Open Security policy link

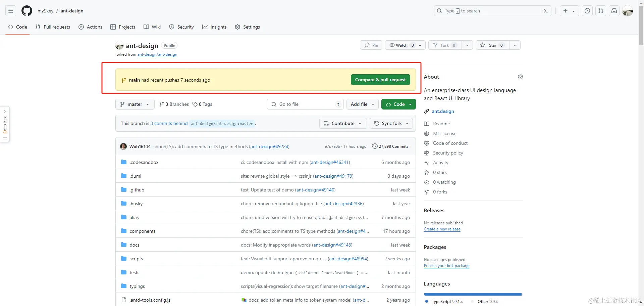[448, 153]
